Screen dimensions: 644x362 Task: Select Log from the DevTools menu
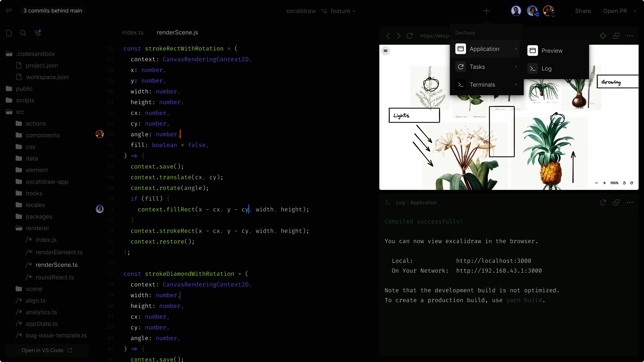point(546,68)
